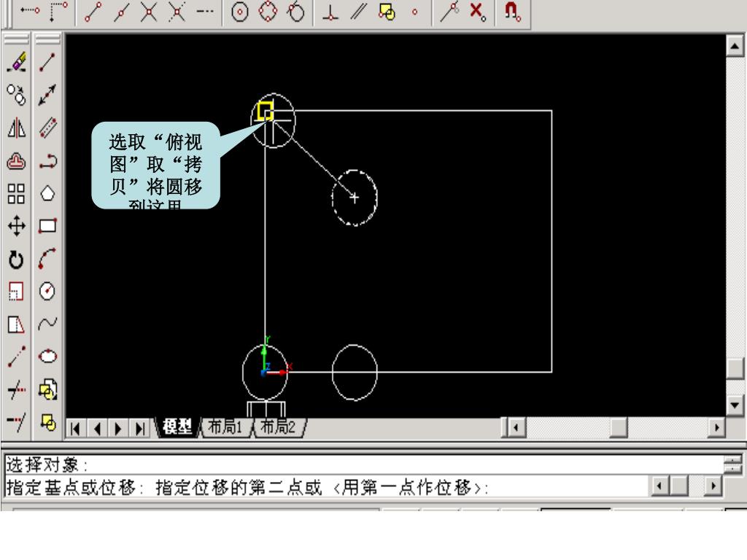Click next layout tab arrow
The image size is (747, 560).
[117, 429]
